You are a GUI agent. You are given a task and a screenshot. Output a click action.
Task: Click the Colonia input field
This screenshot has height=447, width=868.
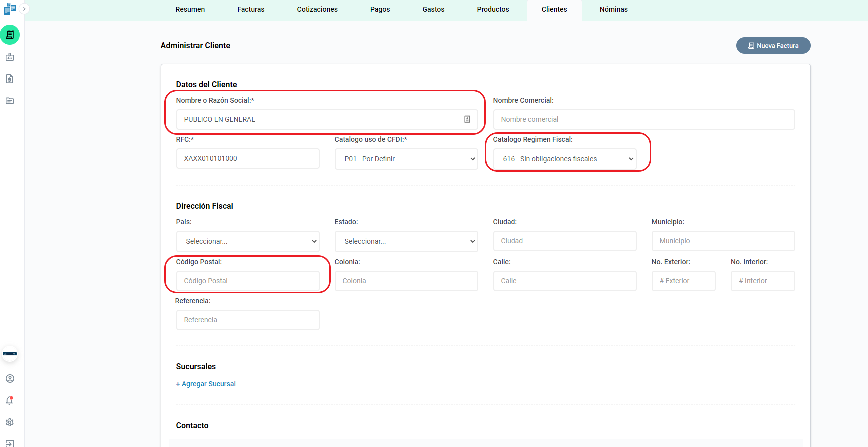[x=406, y=281]
